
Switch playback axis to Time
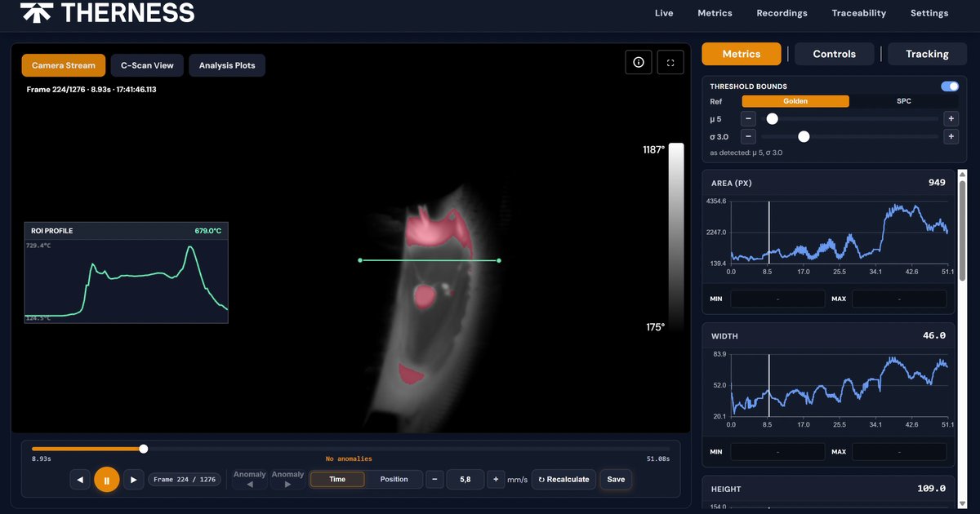click(337, 480)
